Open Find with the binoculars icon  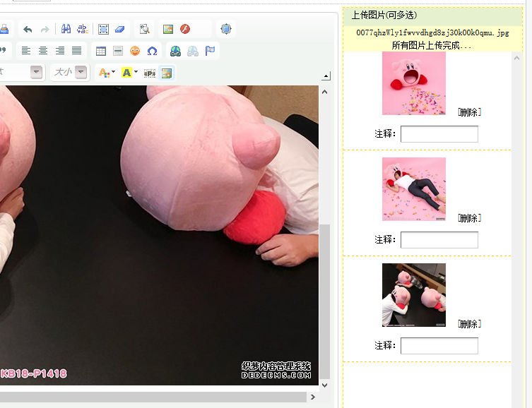tap(66, 29)
